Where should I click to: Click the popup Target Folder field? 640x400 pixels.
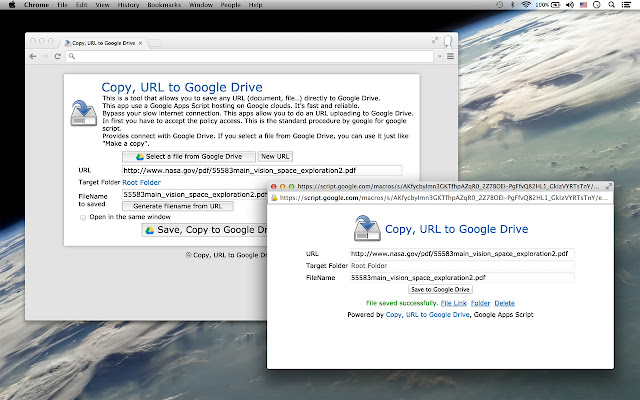462,265
